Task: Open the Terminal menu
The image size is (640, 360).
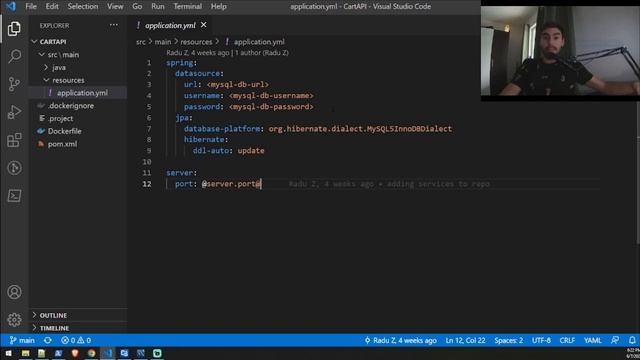Action: [x=187, y=6]
